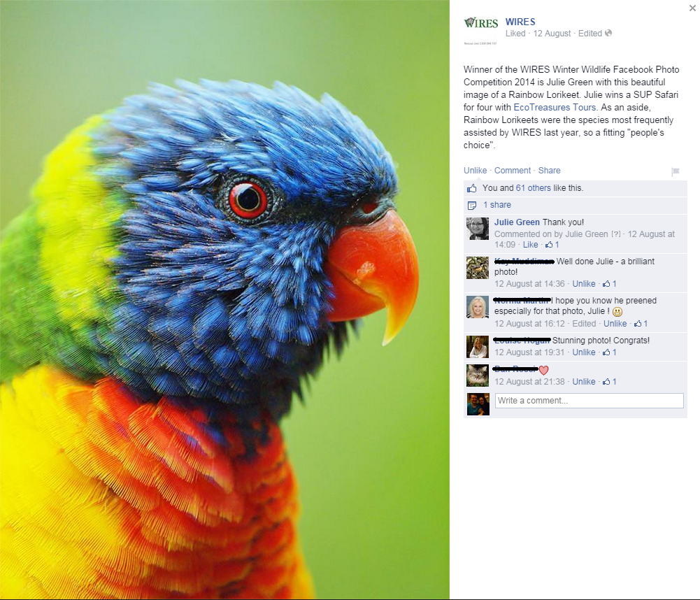The width and height of the screenshot is (700, 600).
Task: Like Julie Green's 'Thank you!' comment
Action: (530, 245)
